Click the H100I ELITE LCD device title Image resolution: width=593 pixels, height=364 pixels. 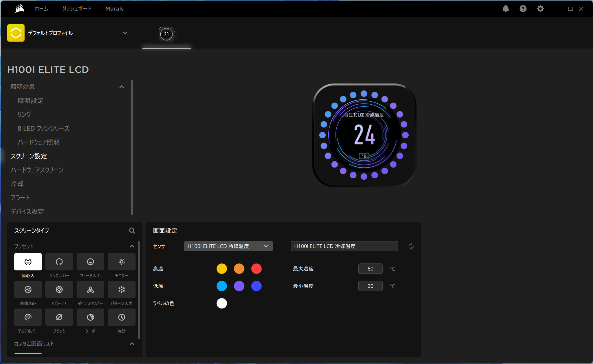pyautogui.click(x=48, y=70)
